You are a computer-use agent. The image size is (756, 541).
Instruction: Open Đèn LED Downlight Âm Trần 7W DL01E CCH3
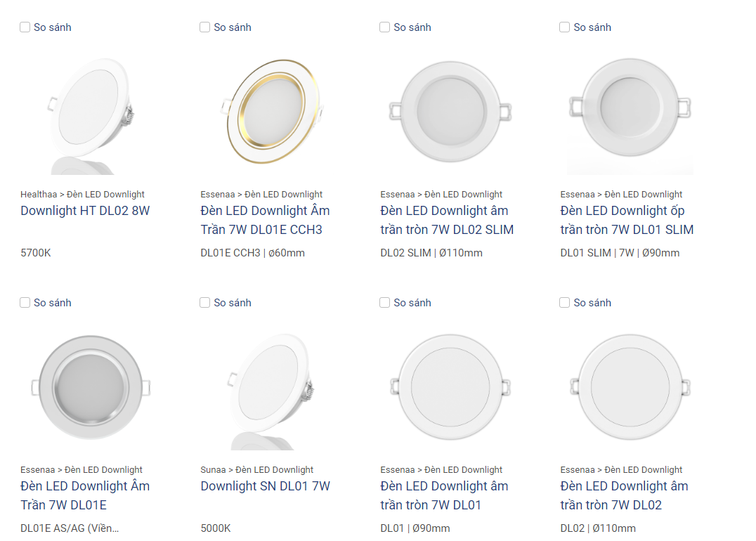(x=265, y=220)
